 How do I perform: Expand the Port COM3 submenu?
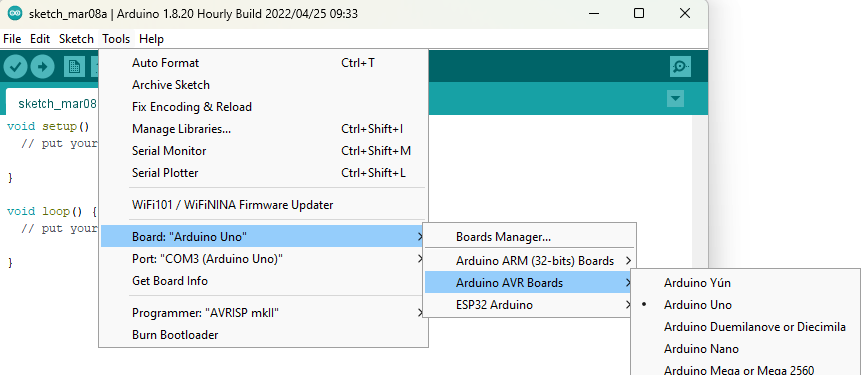pyautogui.click(x=264, y=259)
